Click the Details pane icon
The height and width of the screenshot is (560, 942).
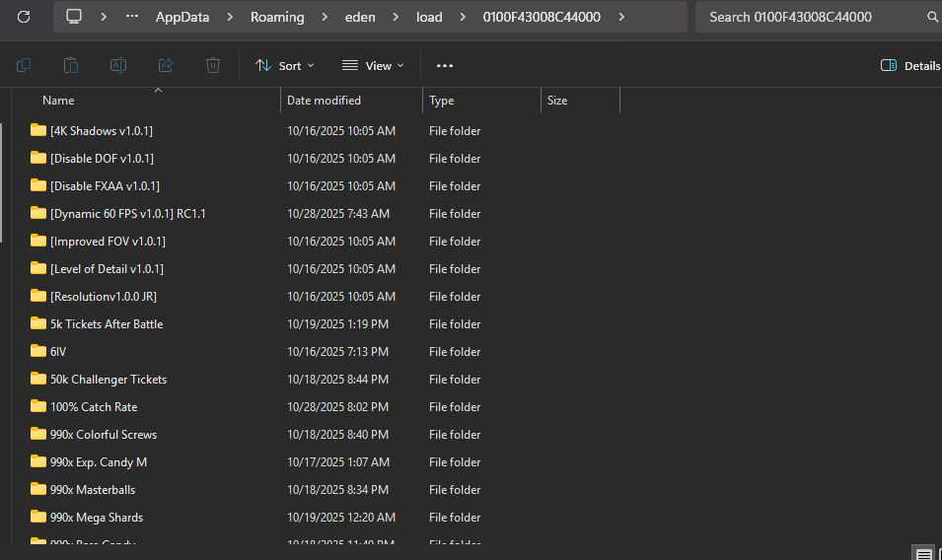coord(889,65)
